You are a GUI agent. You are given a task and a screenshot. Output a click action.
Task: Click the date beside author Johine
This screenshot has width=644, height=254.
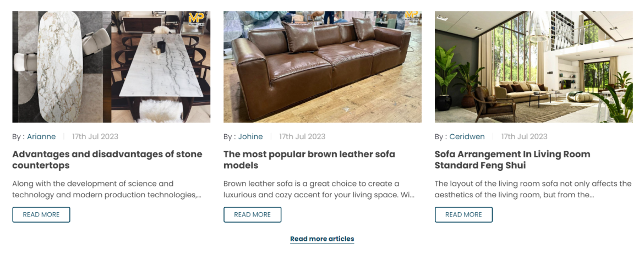click(302, 136)
